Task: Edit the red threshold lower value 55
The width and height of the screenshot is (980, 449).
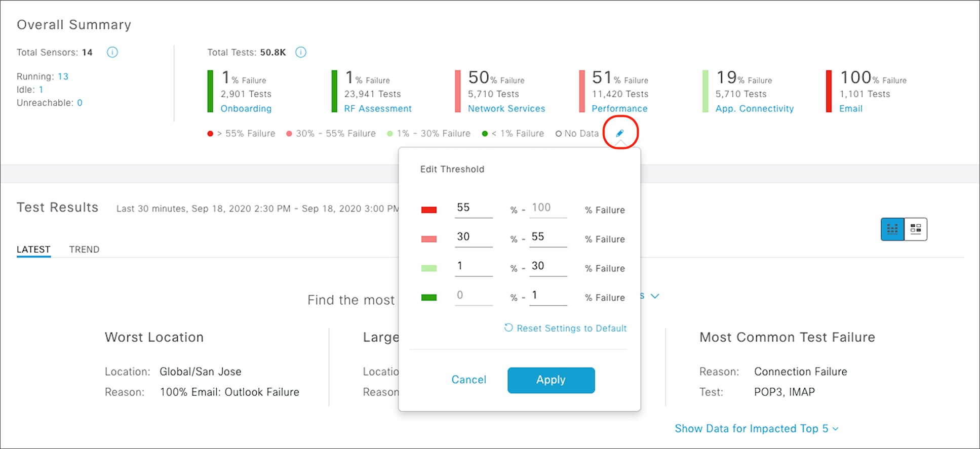Action: click(474, 208)
